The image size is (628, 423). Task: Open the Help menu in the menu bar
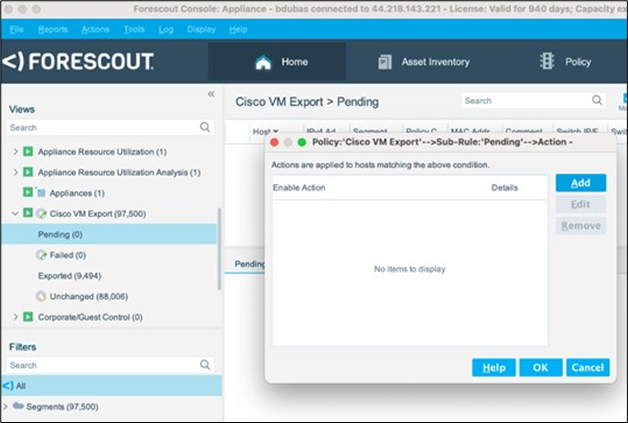point(238,29)
